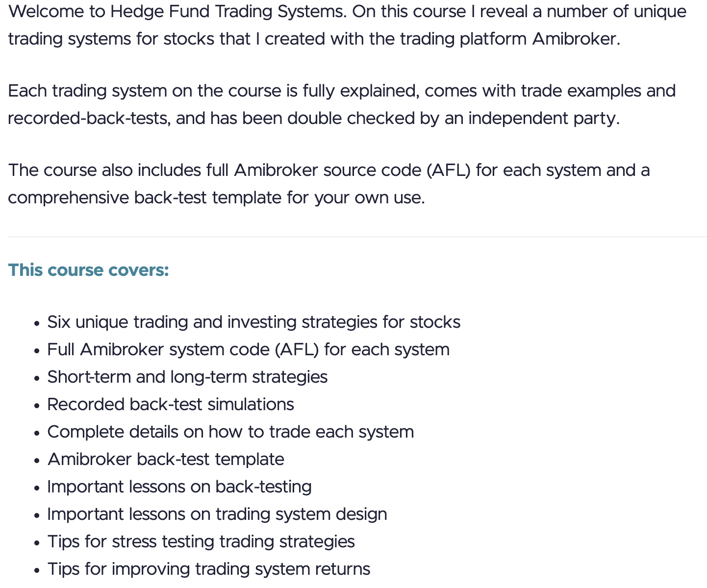Viewport: 707px width, 588px height.
Task: Click the 'This course covers:' heading
Action: [x=88, y=270]
